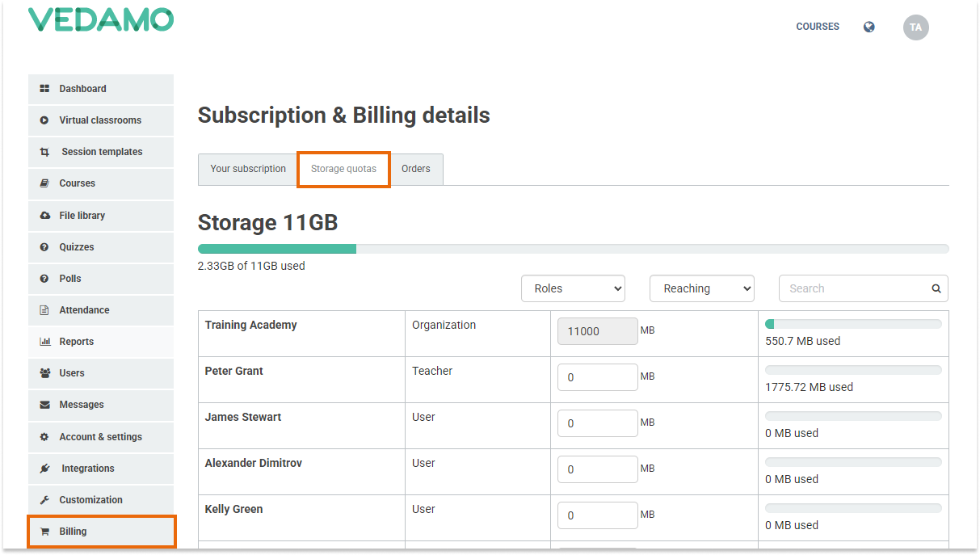
Task: Open the COURSES menu
Action: click(x=817, y=27)
